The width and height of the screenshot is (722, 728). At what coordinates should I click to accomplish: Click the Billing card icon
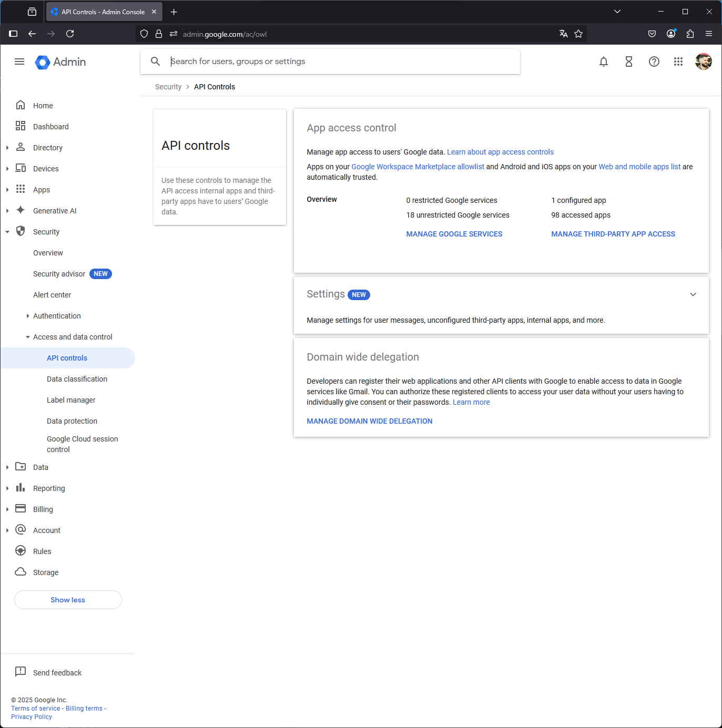click(21, 509)
